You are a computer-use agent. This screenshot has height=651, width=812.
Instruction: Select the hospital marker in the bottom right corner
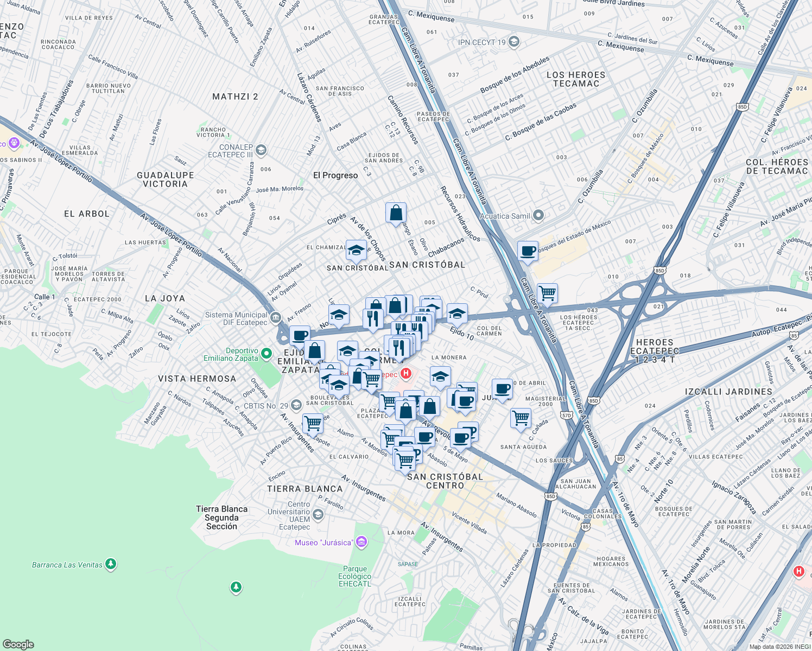coord(798,571)
